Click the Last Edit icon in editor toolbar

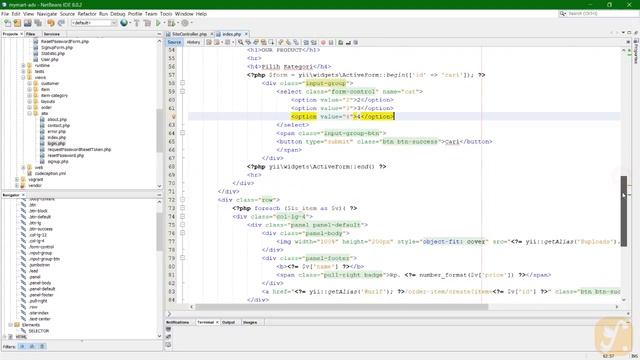tap(209, 42)
